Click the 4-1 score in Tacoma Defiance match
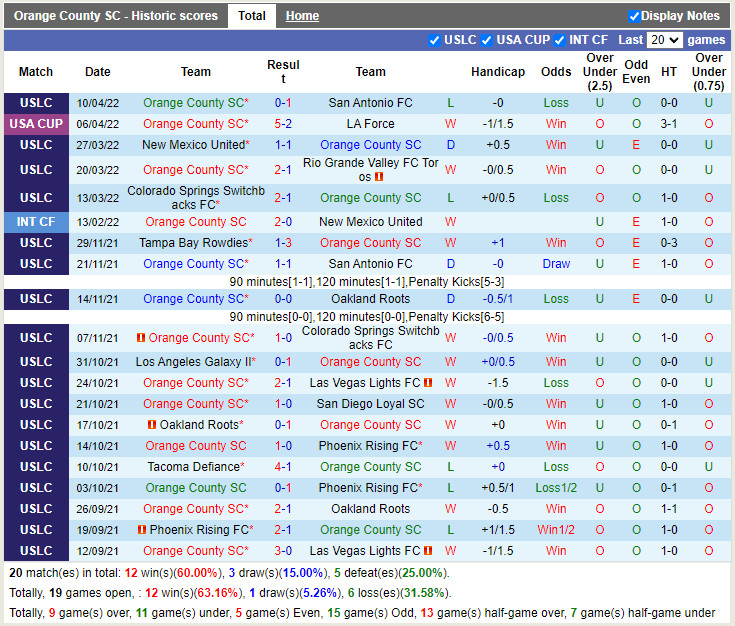This screenshot has width=735, height=626. 283,467
